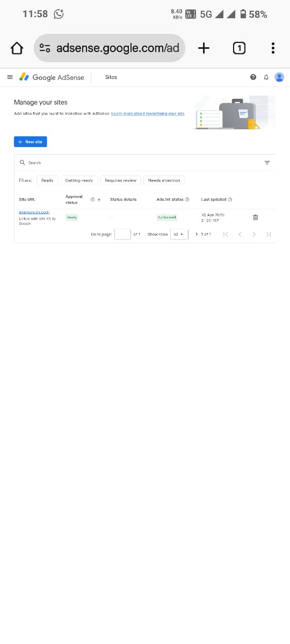Toggle the Needs attention filter chip
The image size is (290, 644).
(164, 180)
